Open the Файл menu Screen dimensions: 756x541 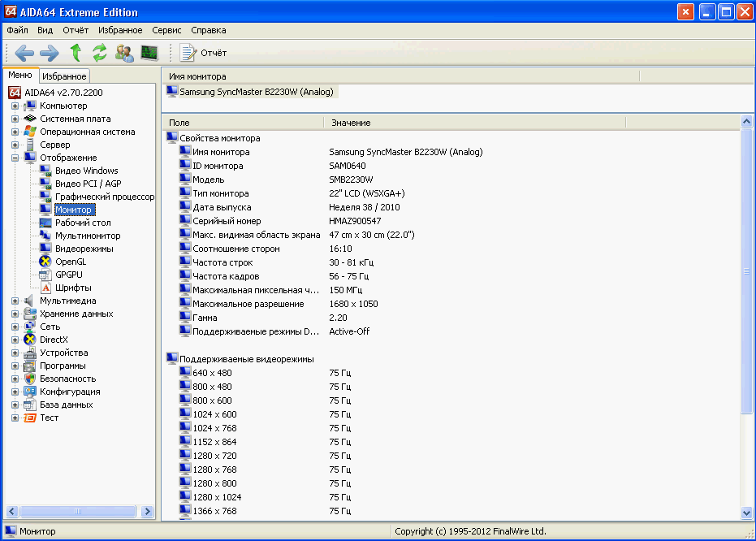pos(17,30)
